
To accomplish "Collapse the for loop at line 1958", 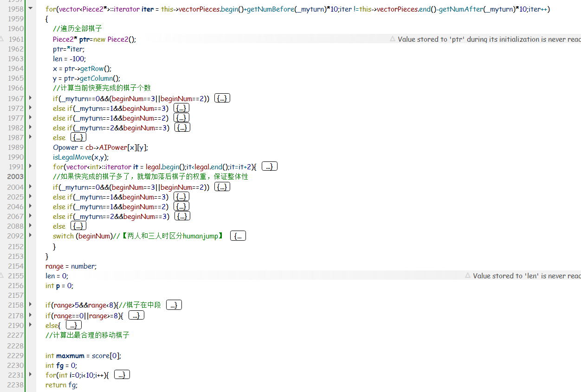I will click(x=31, y=9).
